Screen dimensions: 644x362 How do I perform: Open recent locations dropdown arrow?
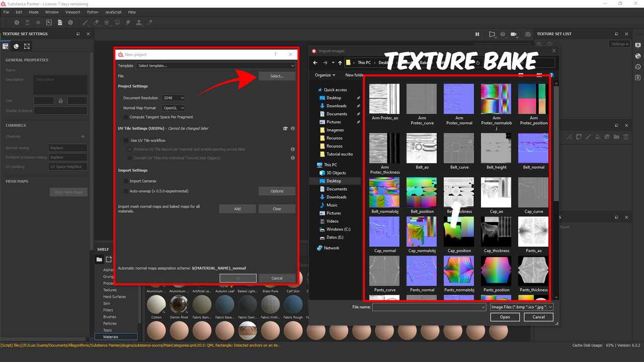tap(332, 63)
